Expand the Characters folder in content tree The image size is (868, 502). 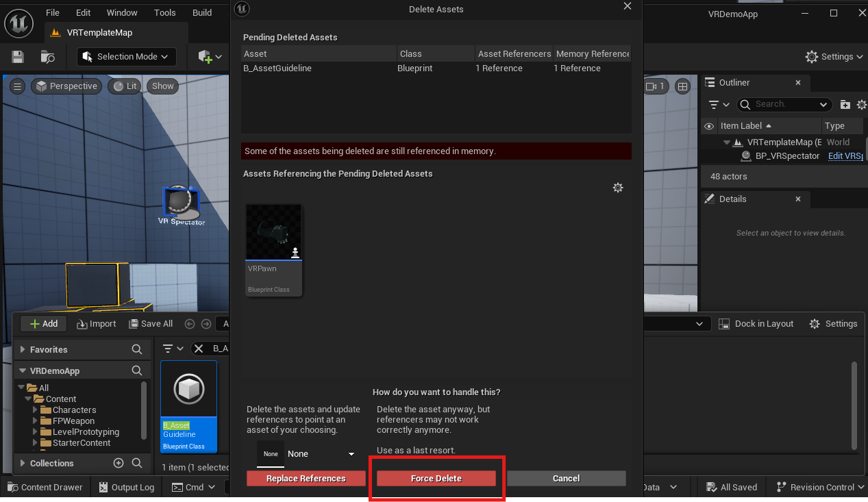point(35,410)
